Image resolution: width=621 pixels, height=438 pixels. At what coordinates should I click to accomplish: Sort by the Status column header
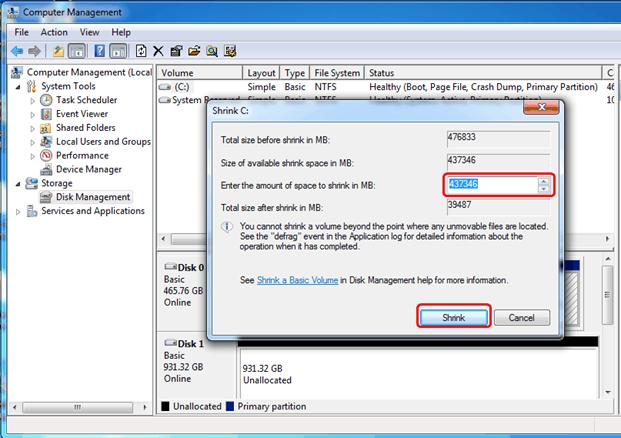[x=483, y=73]
